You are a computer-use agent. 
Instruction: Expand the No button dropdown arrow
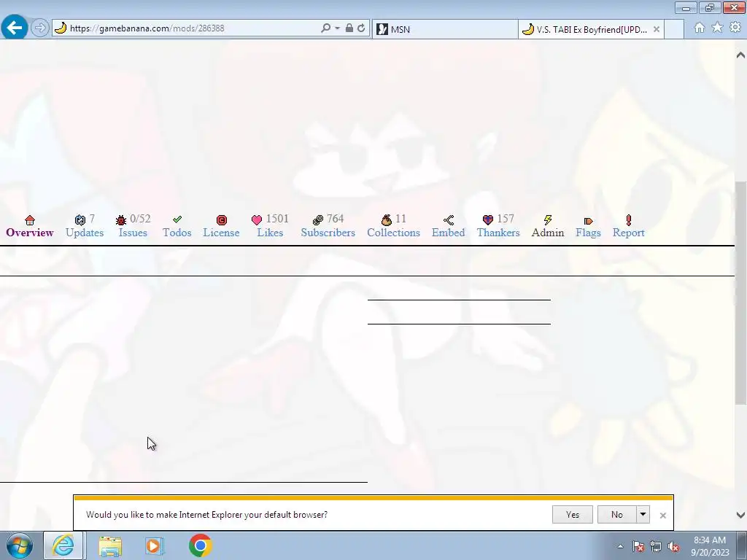click(x=643, y=515)
